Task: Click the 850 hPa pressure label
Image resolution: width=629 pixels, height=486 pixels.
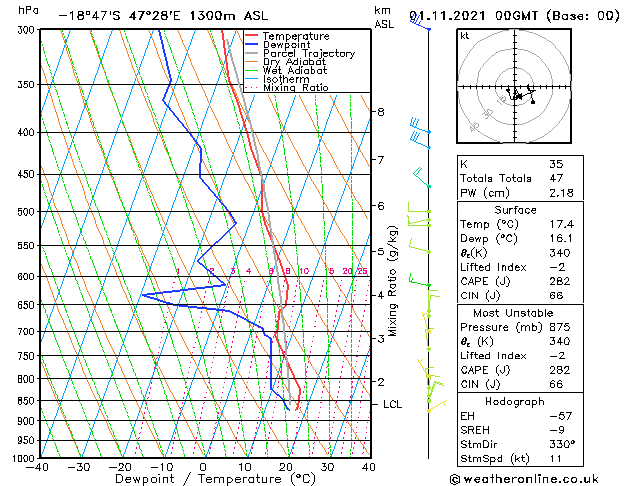Action: (x=28, y=401)
